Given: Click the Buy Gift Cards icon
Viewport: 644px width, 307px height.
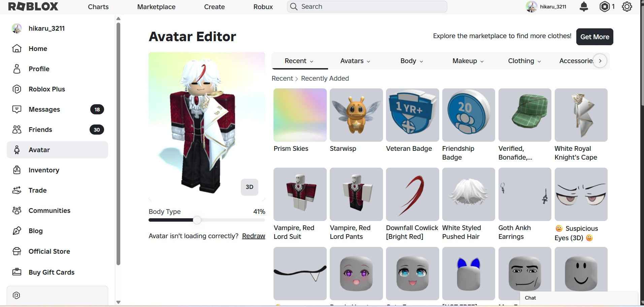Looking at the screenshot, I should 17,272.
